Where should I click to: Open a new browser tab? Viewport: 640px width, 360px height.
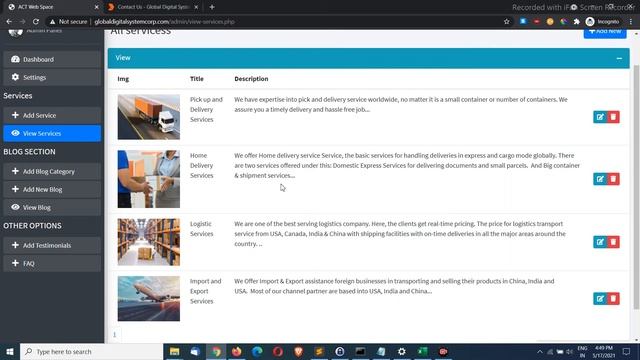211,7
